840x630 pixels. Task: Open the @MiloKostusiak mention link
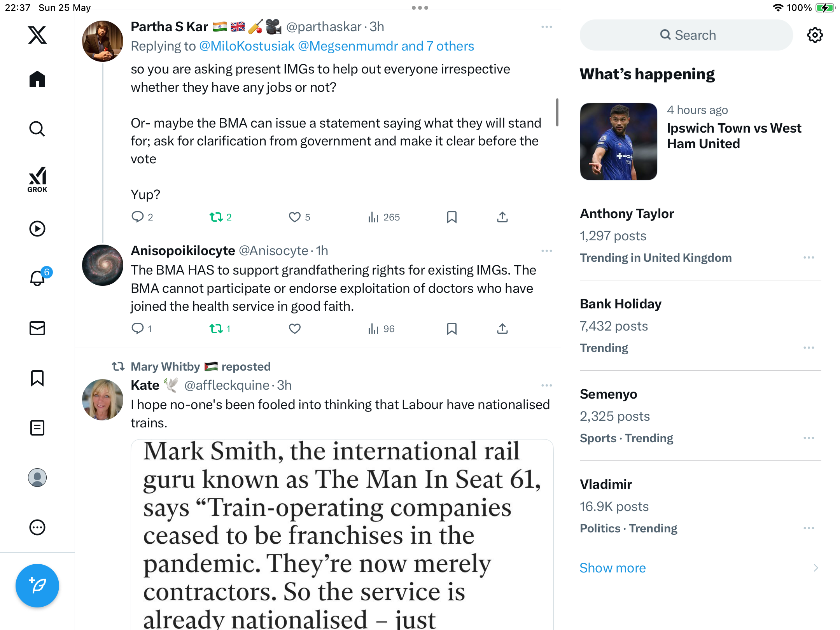(x=247, y=46)
